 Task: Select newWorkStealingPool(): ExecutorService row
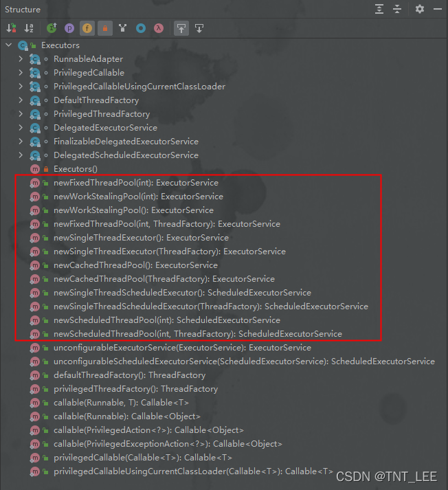click(133, 210)
